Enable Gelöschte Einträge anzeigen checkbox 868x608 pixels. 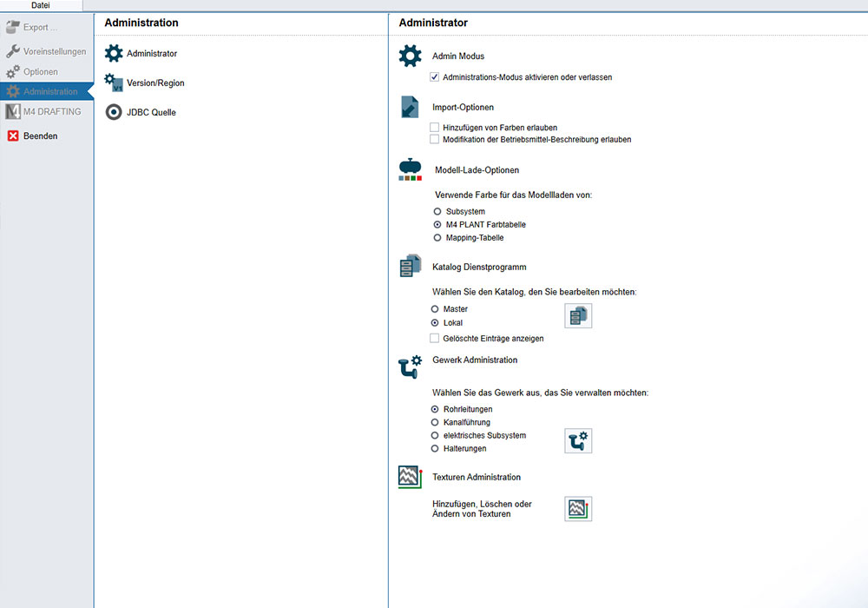click(435, 339)
